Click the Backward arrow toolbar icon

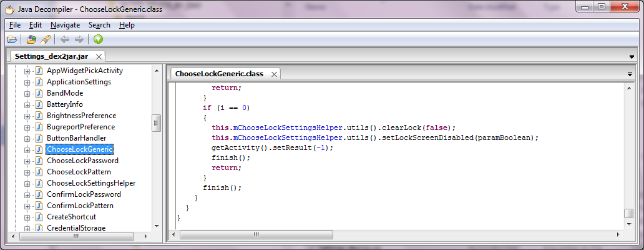pos(65,39)
